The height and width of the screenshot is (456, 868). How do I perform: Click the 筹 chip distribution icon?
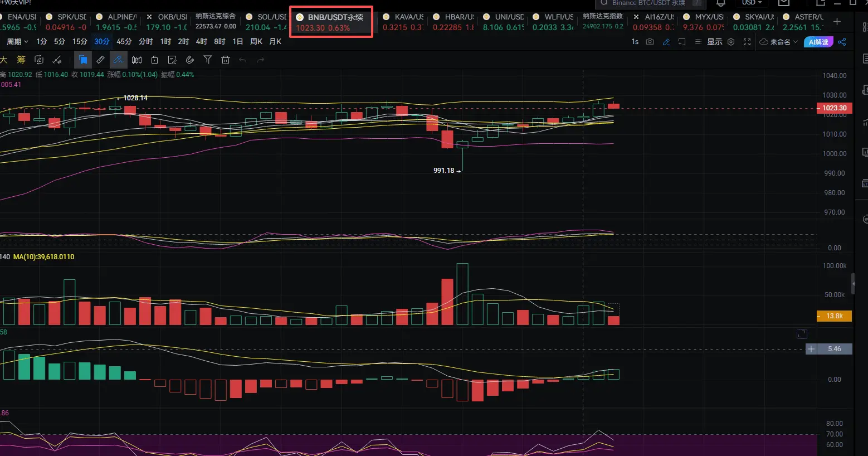click(x=21, y=60)
